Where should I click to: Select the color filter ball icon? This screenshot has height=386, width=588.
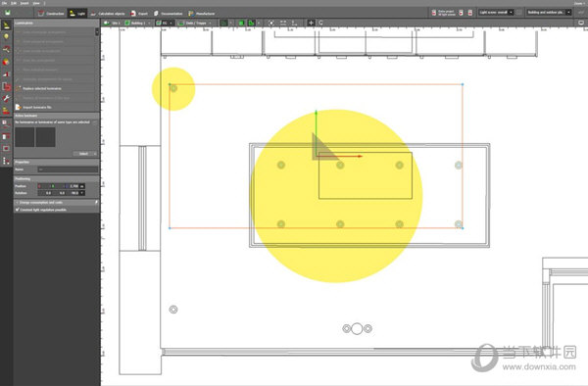tap(6, 62)
